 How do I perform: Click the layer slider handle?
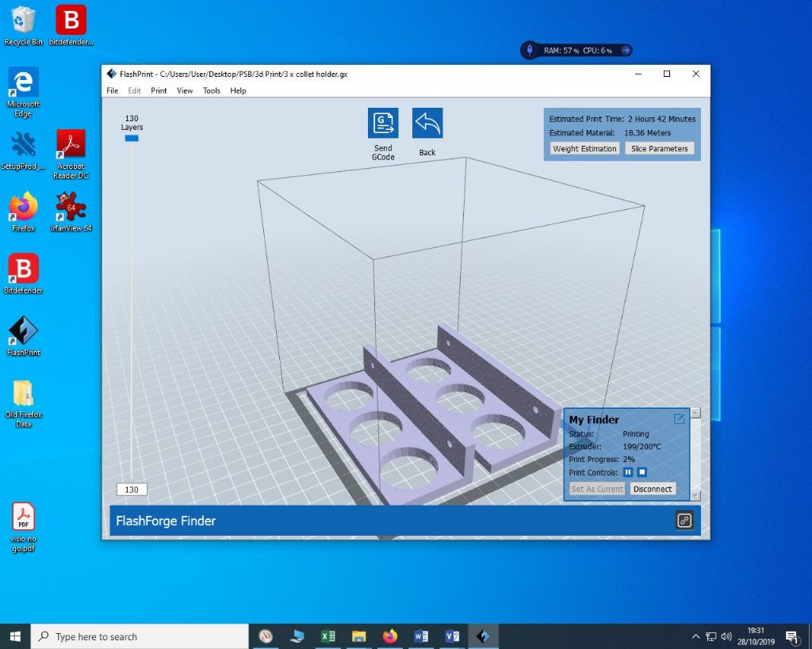[x=132, y=138]
